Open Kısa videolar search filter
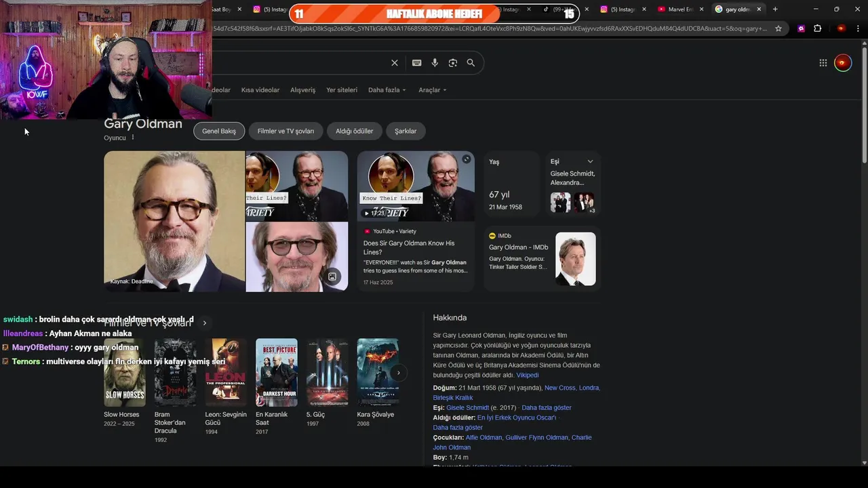The image size is (868, 488). point(260,90)
